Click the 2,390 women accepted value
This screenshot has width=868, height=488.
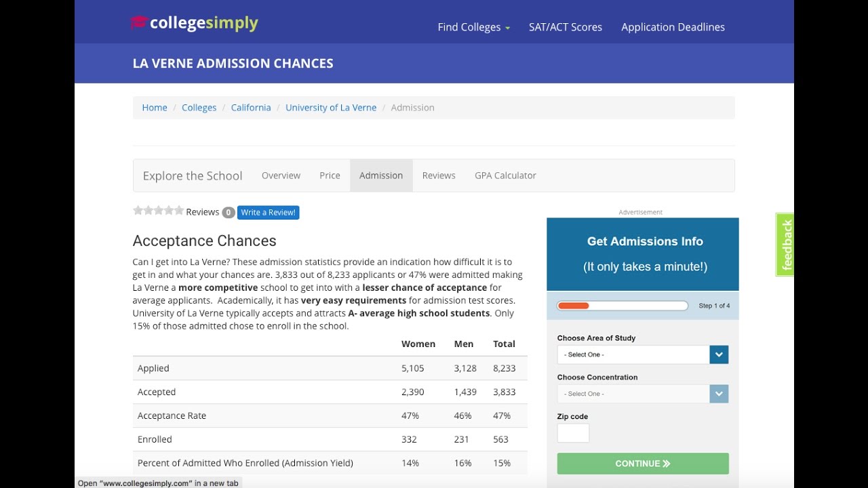[x=413, y=392]
